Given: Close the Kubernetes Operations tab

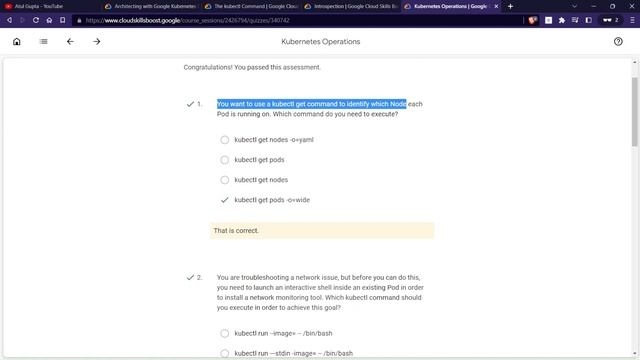Looking at the screenshot, I should tap(496, 7).
